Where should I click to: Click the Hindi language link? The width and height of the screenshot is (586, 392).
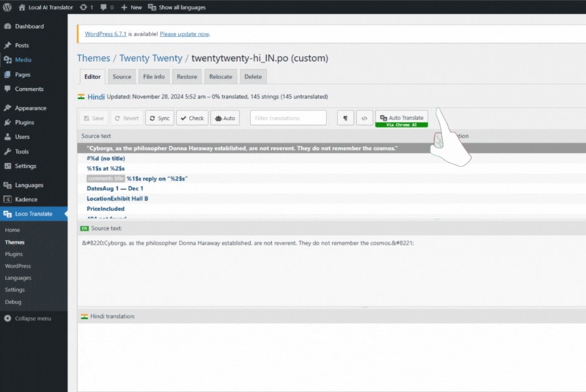click(x=96, y=97)
